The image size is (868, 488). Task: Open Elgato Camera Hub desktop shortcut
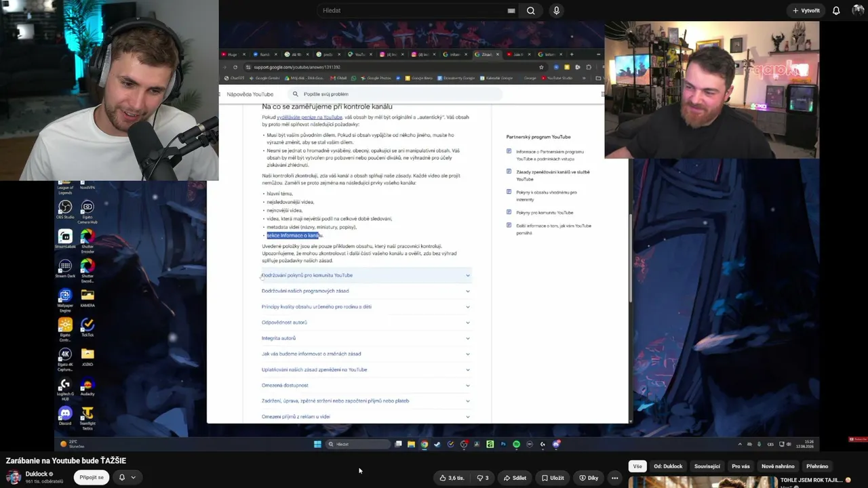(x=87, y=212)
